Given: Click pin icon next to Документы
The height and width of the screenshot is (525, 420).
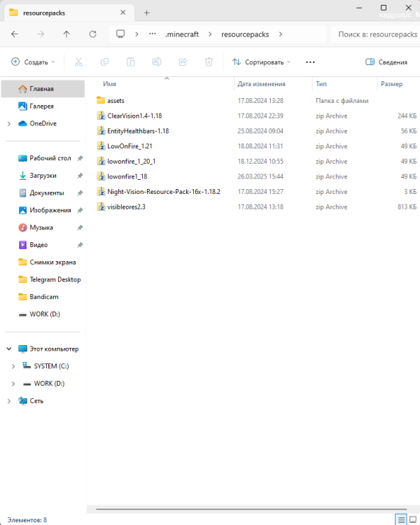Looking at the screenshot, I should 80,193.
